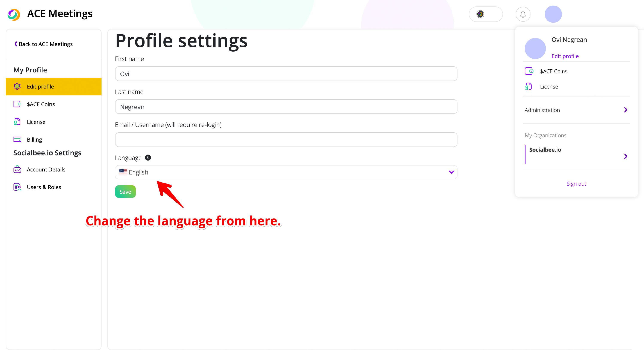Screen dimensions: 644x350
Task: Click the Sign out link
Action: pos(576,184)
